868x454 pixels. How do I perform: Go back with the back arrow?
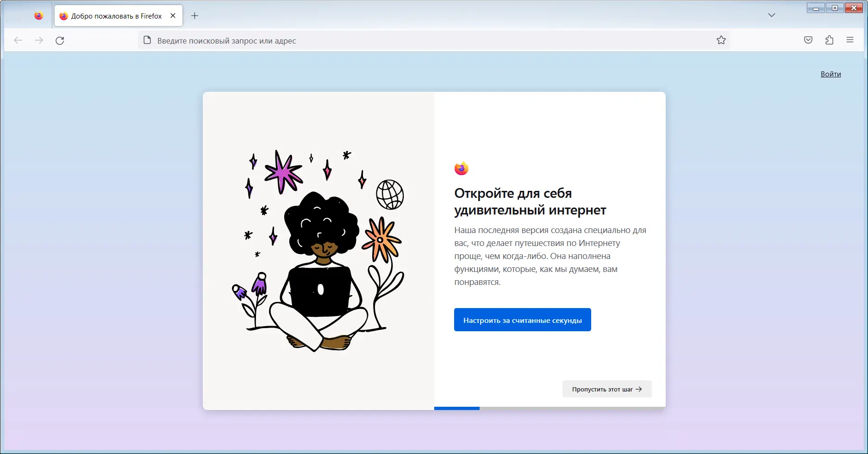tap(18, 40)
